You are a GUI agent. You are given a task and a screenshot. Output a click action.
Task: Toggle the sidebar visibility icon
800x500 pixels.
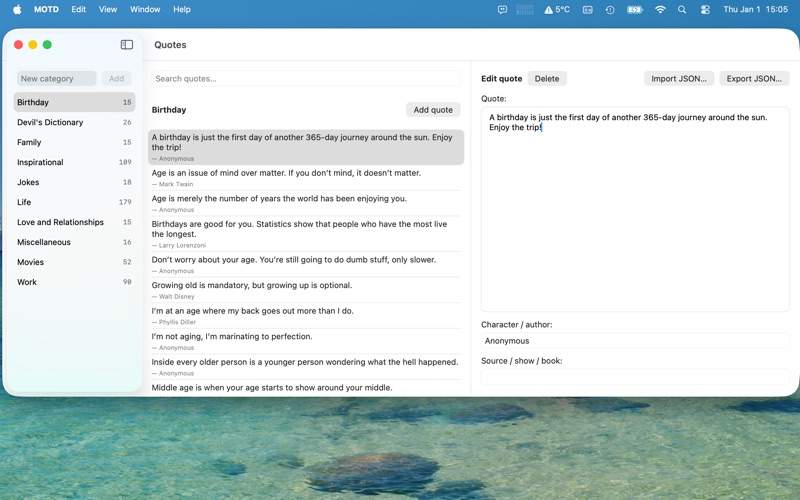[127, 45]
